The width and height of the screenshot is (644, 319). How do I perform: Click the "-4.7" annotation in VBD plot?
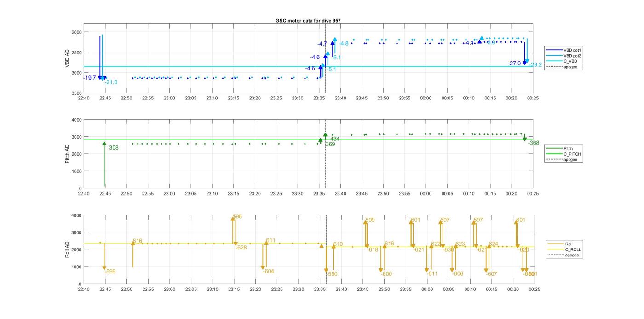click(x=322, y=44)
